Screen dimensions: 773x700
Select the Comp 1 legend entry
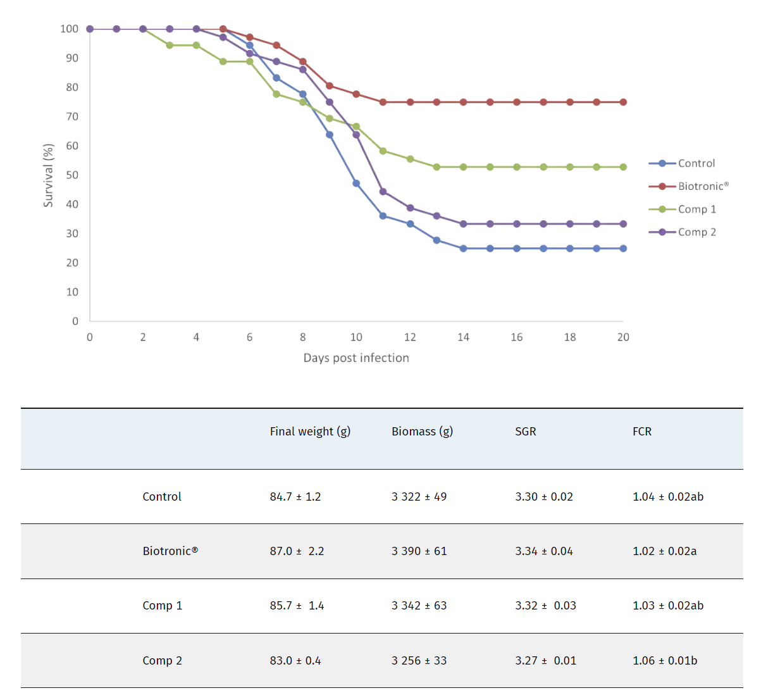[696, 209]
